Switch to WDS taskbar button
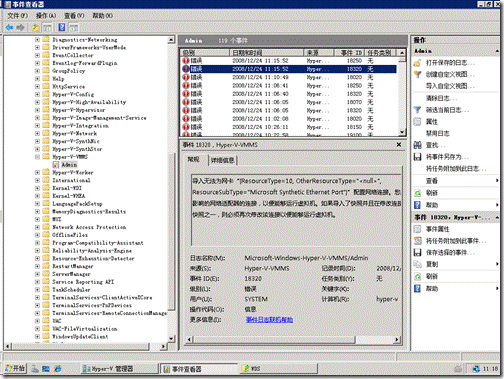This screenshot has height=379, width=504. [x=279, y=369]
